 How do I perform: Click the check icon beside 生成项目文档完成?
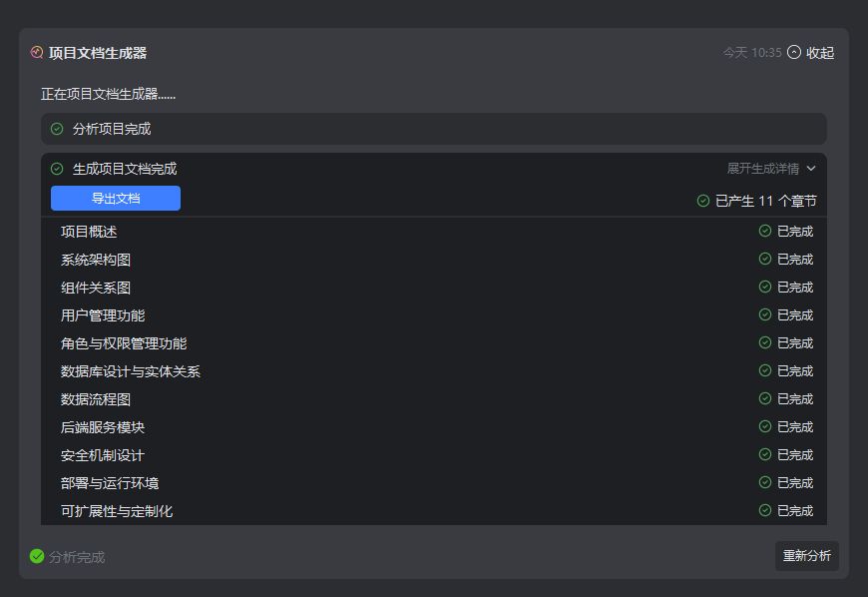pyautogui.click(x=57, y=169)
